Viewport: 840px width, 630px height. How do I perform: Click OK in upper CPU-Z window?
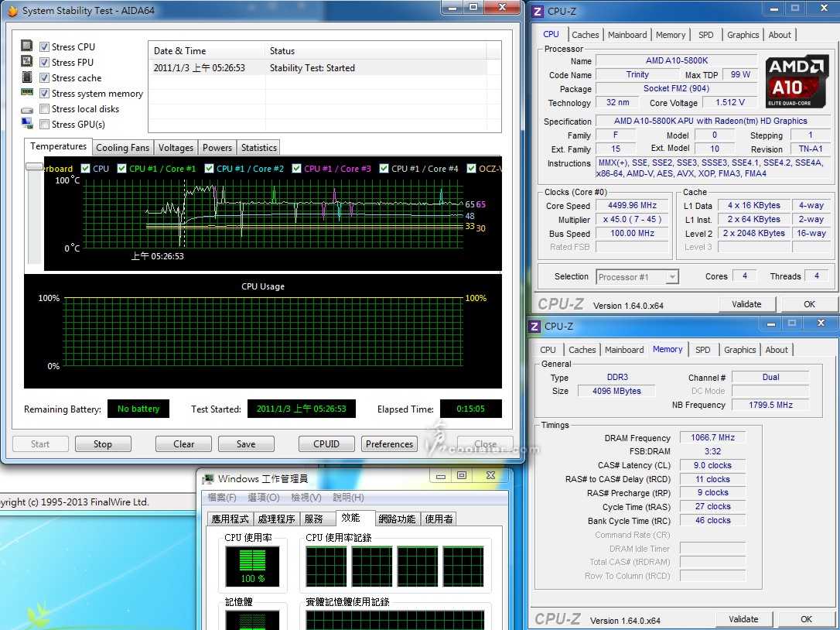810,304
